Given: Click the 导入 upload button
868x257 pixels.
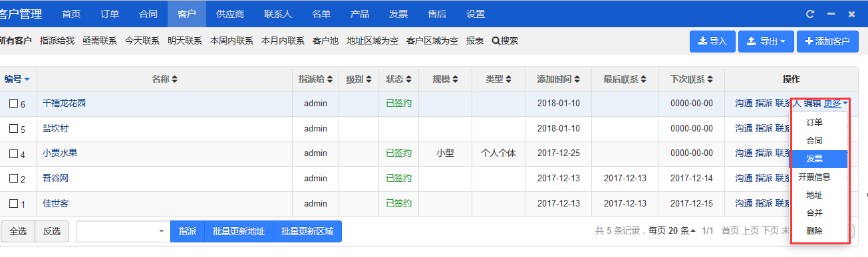Looking at the screenshot, I should click(x=712, y=41).
